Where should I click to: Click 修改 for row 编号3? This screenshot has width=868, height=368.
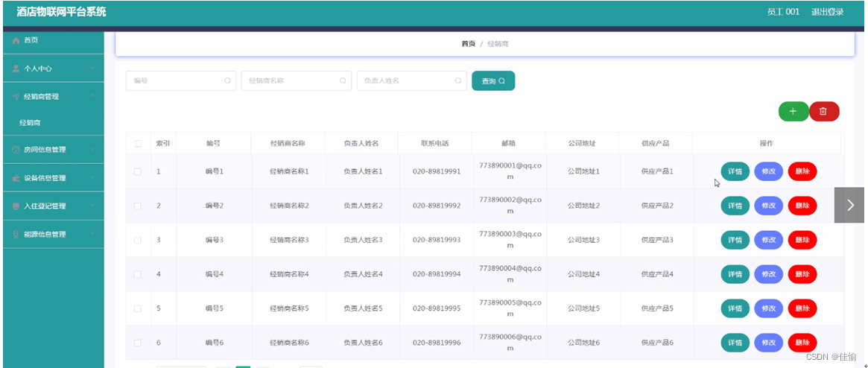769,240
